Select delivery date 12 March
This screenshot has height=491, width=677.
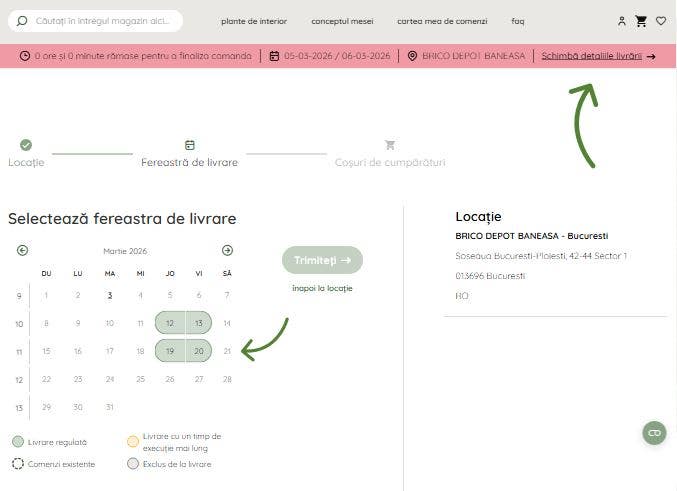(x=170, y=323)
